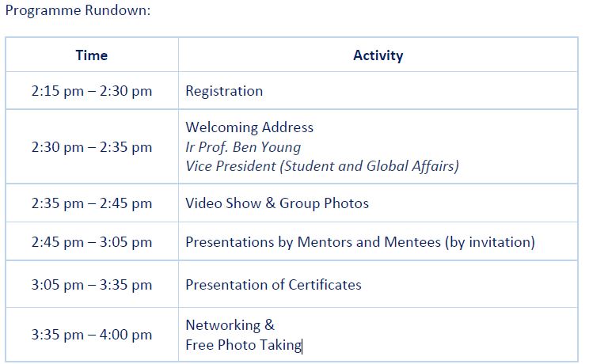
Task: Select the 'Time' column header cell
Action: 92,55
